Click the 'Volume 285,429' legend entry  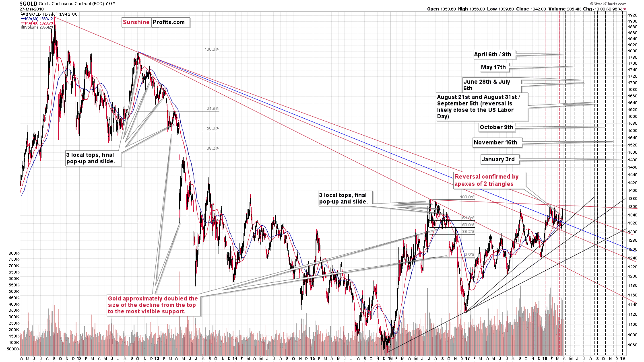39,27
